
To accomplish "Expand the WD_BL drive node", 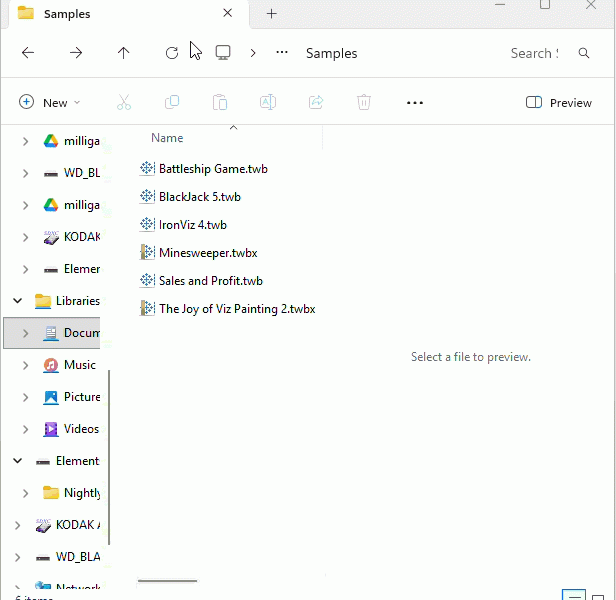I will (x=26, y=173).
